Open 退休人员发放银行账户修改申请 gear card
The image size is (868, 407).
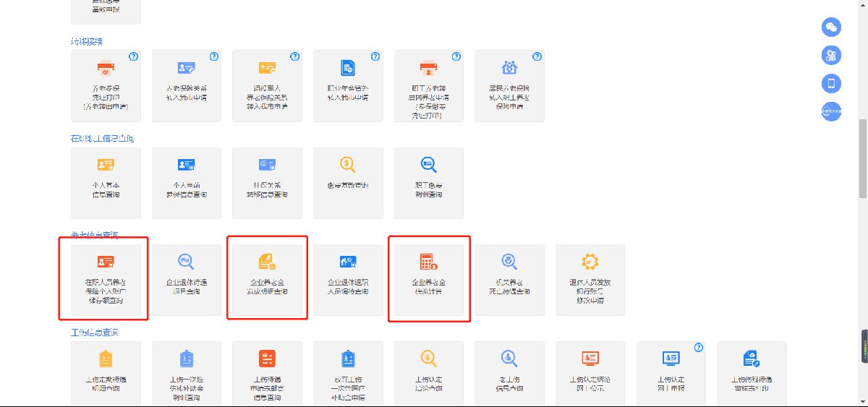click(x=590, y=279)
